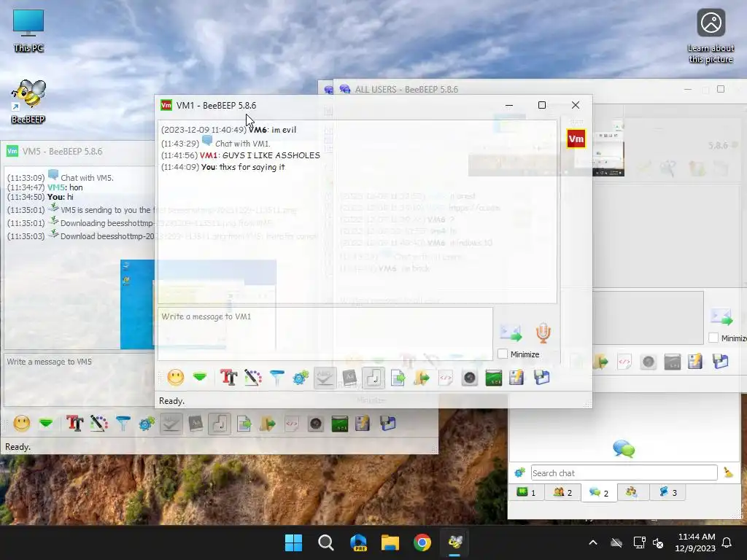Save chat pencil floppy in ALL USERS toolbar

695,362
